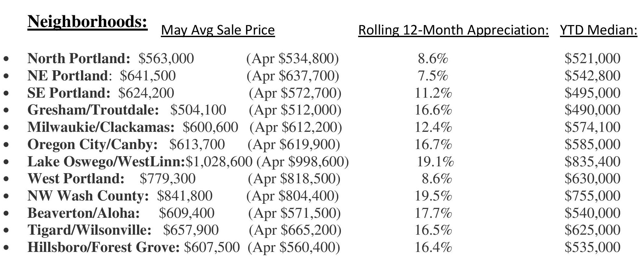Click Rolling 12-Month Appreciation header

click(453, 30)
